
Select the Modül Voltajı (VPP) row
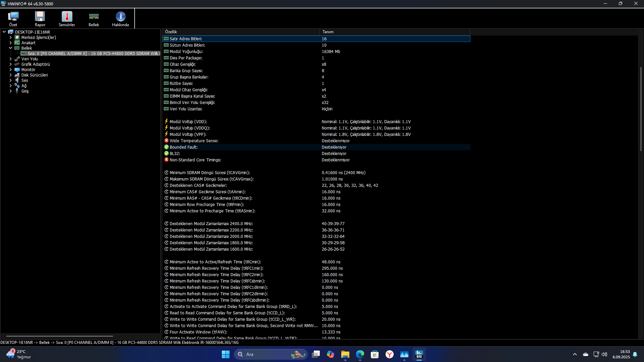point(316,134)
